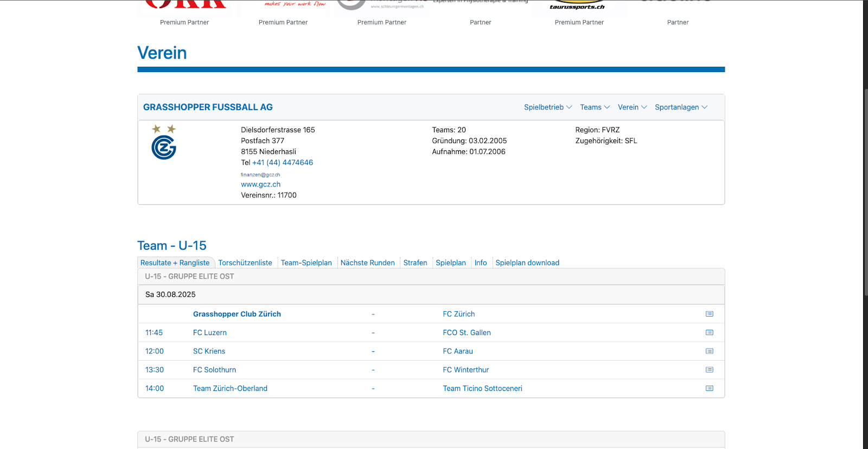
Task: Click Vereinsnr.: 11700 text
Action: coord(269,195)
